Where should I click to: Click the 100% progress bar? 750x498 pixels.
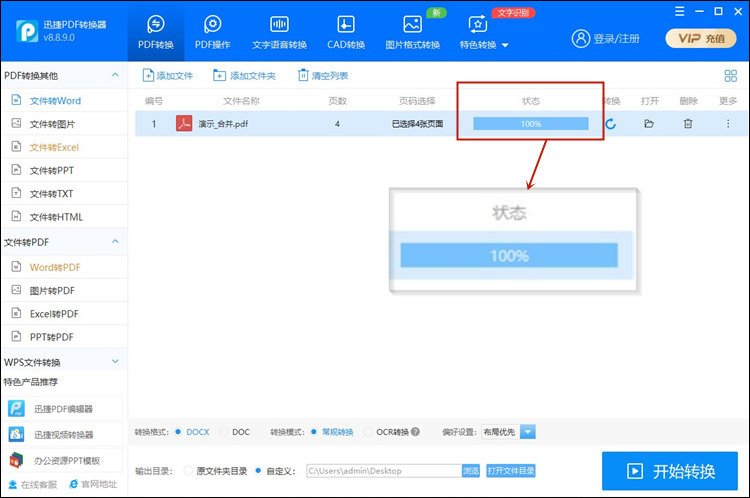(x=530, y=123)
